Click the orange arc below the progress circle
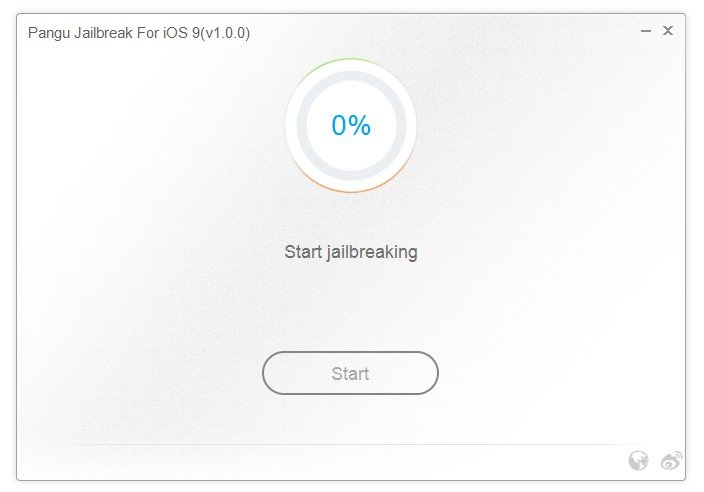704x492 pixels. 350,191
